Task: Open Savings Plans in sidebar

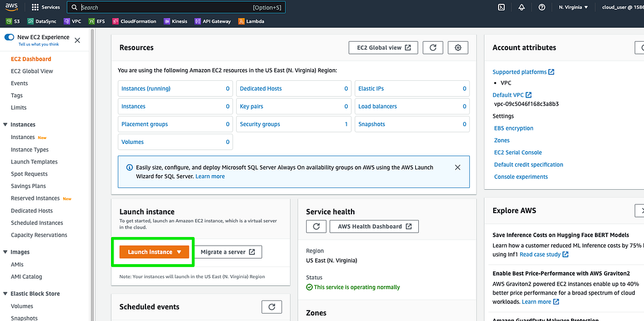Action: coord(28,186)
